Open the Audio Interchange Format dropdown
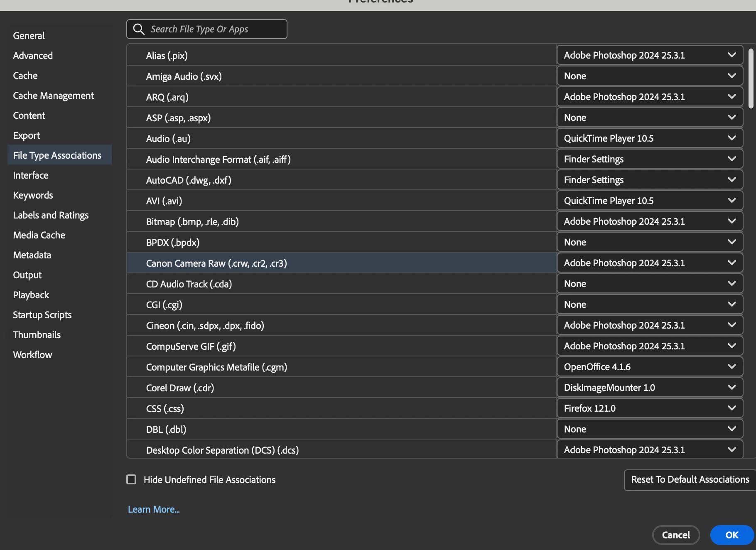This screenshot has width=756, height=550. pos(650,159)
